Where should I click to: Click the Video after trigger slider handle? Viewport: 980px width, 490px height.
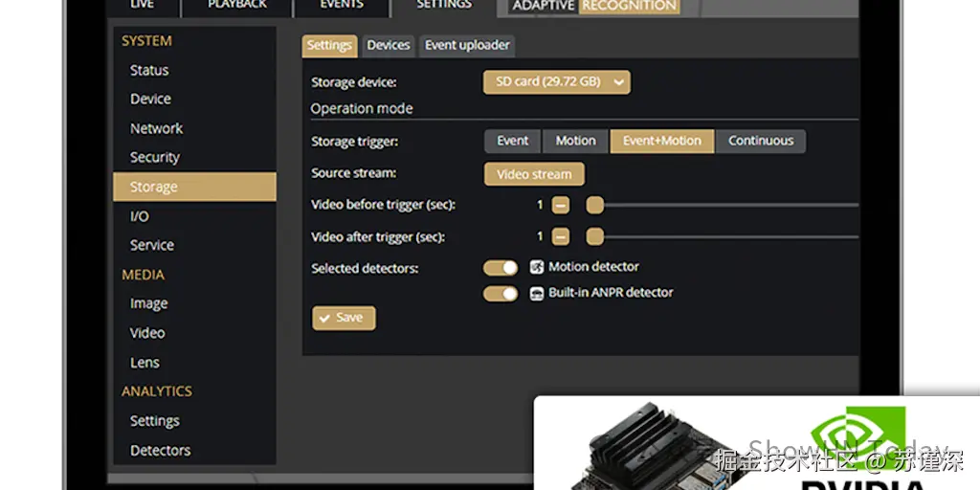(595, 237)
